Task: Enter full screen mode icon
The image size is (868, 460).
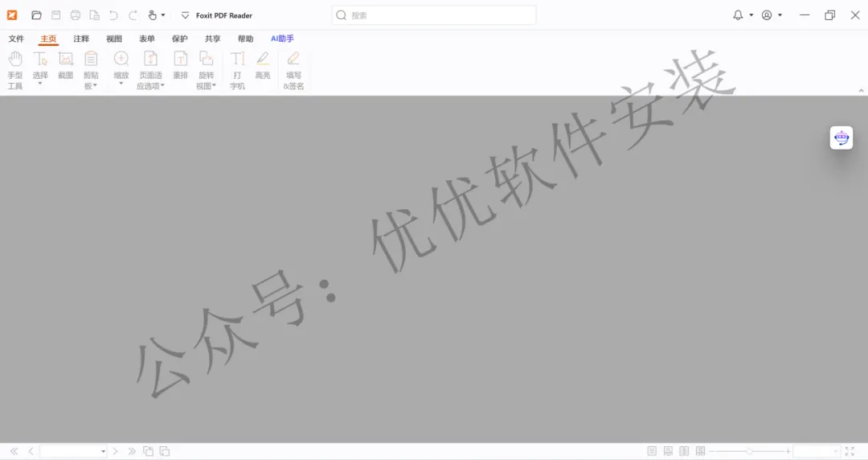Action: [850, 451]
